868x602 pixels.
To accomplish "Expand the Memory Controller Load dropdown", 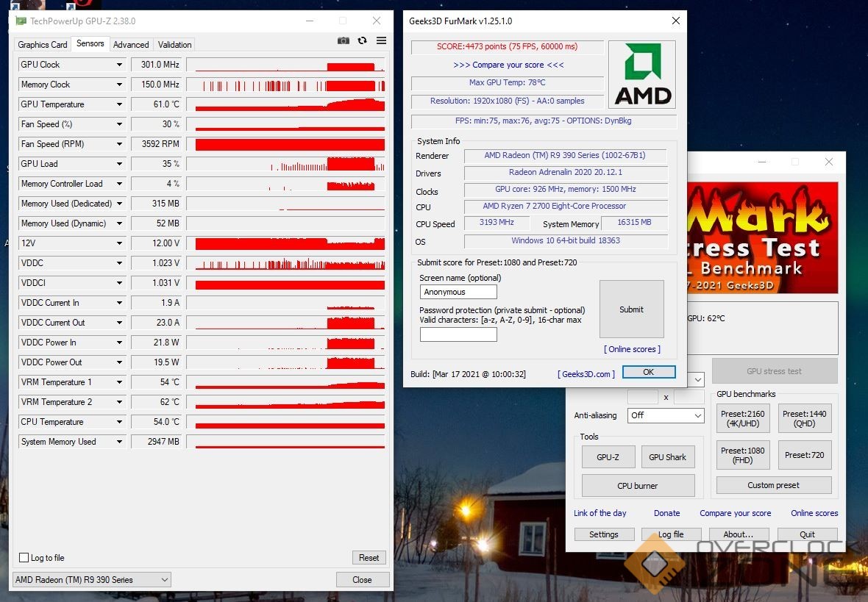I will [119, 184].
